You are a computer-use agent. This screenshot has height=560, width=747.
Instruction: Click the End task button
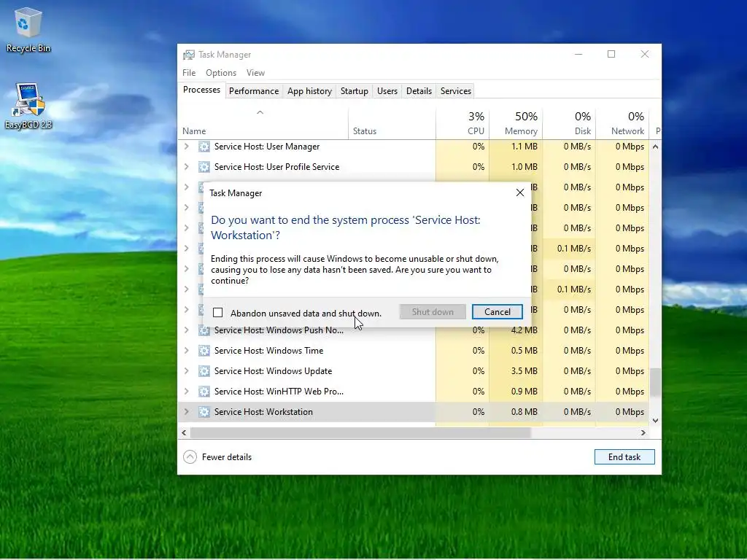[x=624, y=457]
